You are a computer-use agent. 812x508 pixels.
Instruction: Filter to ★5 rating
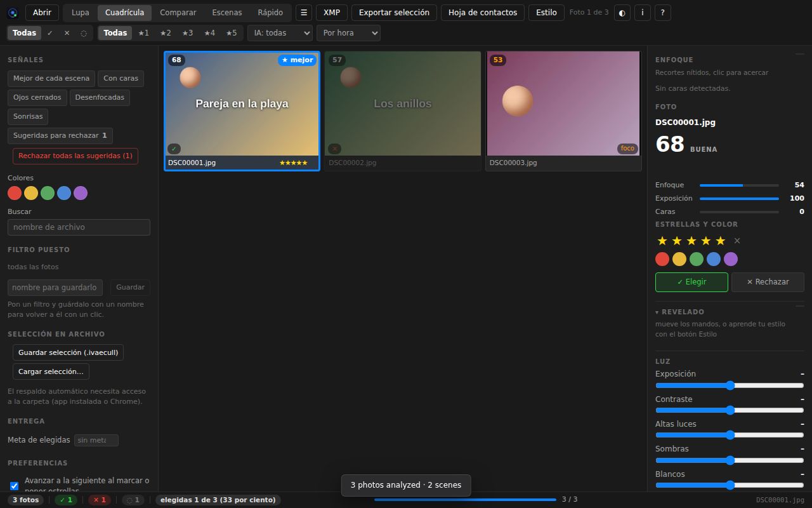coord(232,33)
